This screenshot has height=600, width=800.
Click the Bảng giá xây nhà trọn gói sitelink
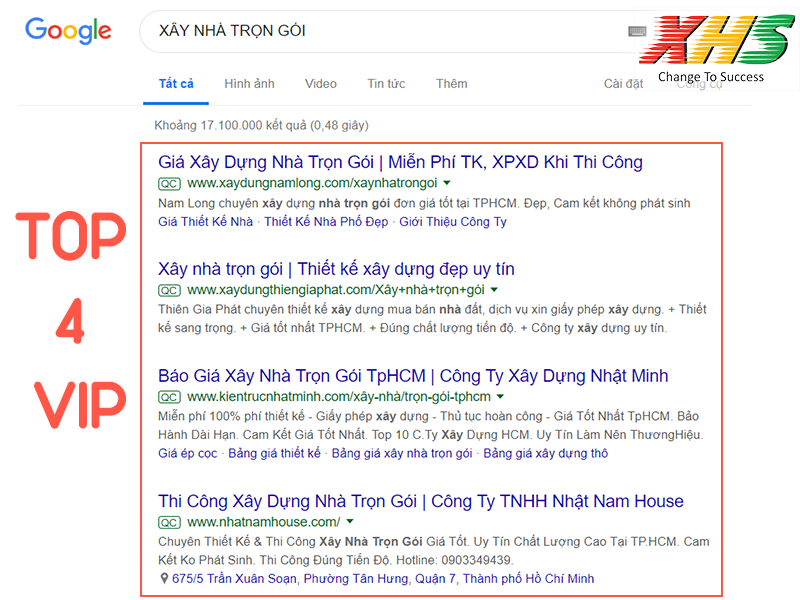402,454
